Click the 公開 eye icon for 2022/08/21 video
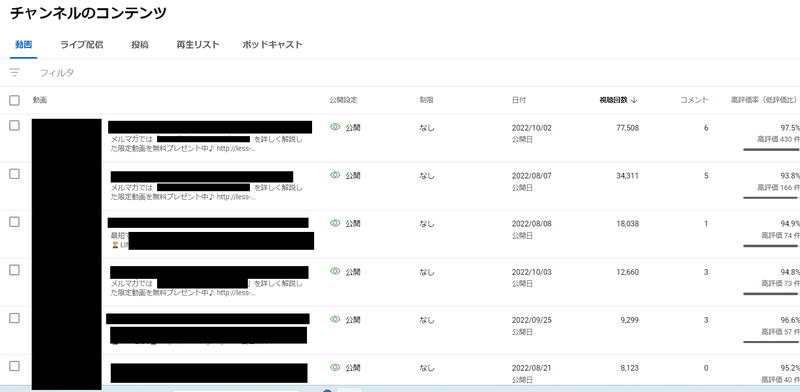The width and height of the screenshot is (800, 392). (x=335, y=368)
